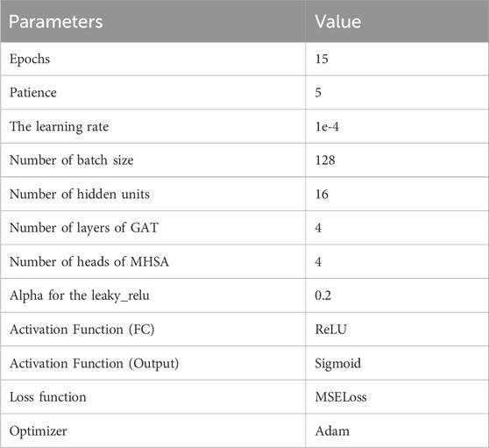This screenshot has width=489, height=448.
Task: Select the ReLU activation value
Action: click(331, 330)
